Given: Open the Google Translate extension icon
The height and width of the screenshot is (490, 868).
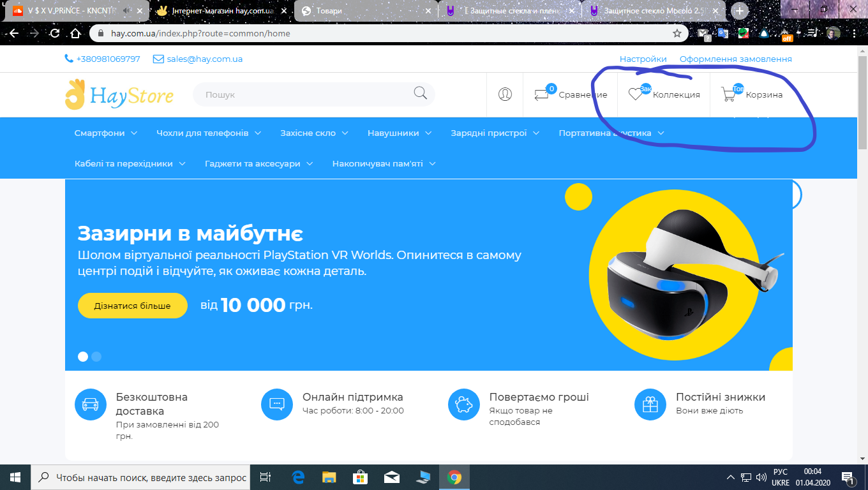Looking at the screenshot, I should pyautogui.click(x=723, y=33).
